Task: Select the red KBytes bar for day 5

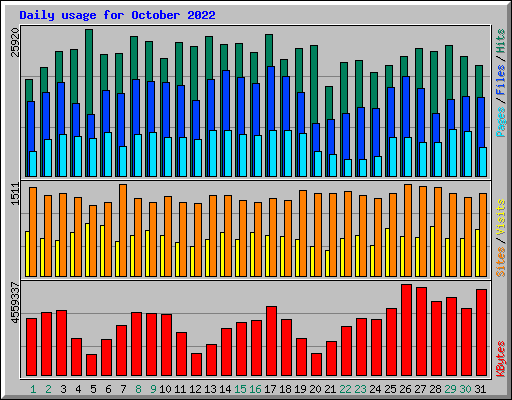Action: click(x=91, y=365)
